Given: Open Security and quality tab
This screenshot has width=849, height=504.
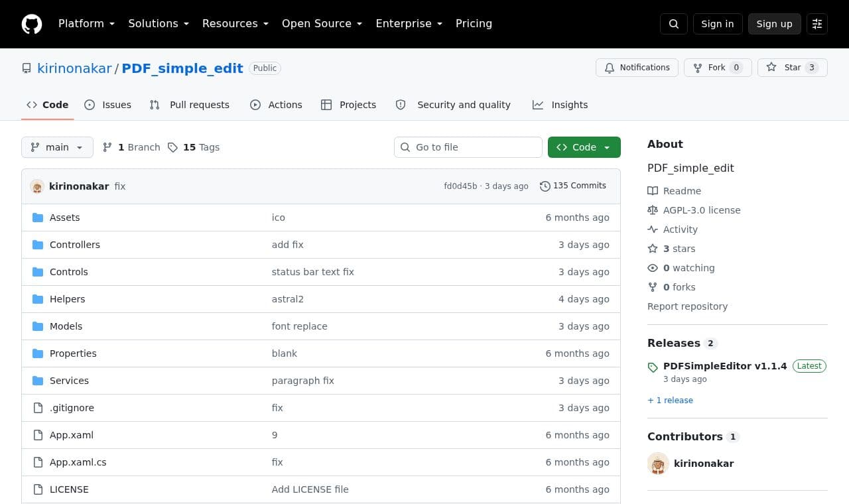Looking at the screenshot, I should coord(453,105).
